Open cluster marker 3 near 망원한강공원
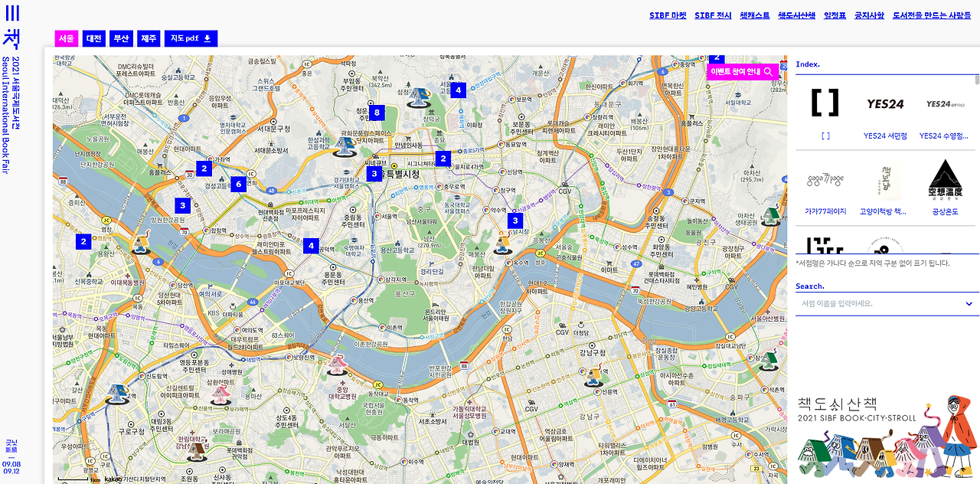980x484 pixels. [182, 205]
